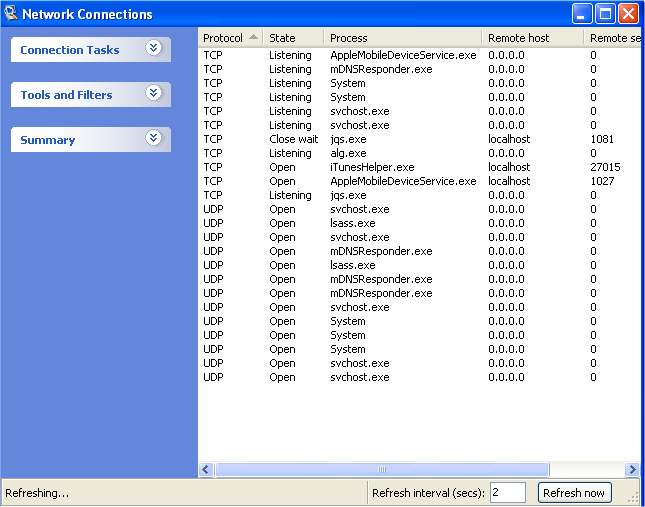Click the Refresh now button
645x507 pixels.
pos(574,493)
